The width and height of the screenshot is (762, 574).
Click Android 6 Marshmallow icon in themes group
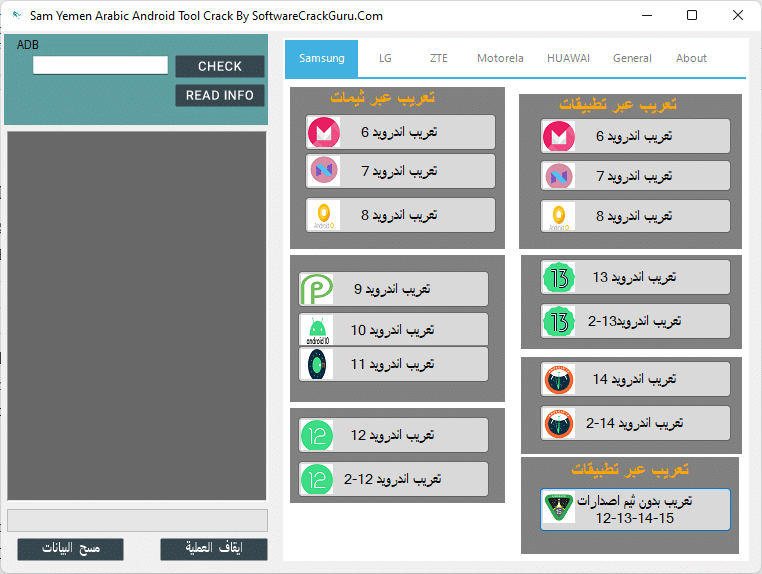tap(324, 132)
